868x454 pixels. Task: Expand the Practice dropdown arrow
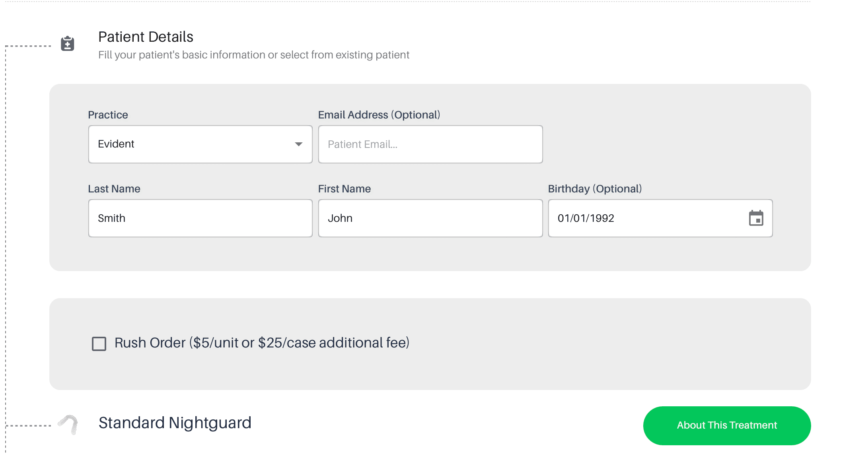click(x=298, y=144)
